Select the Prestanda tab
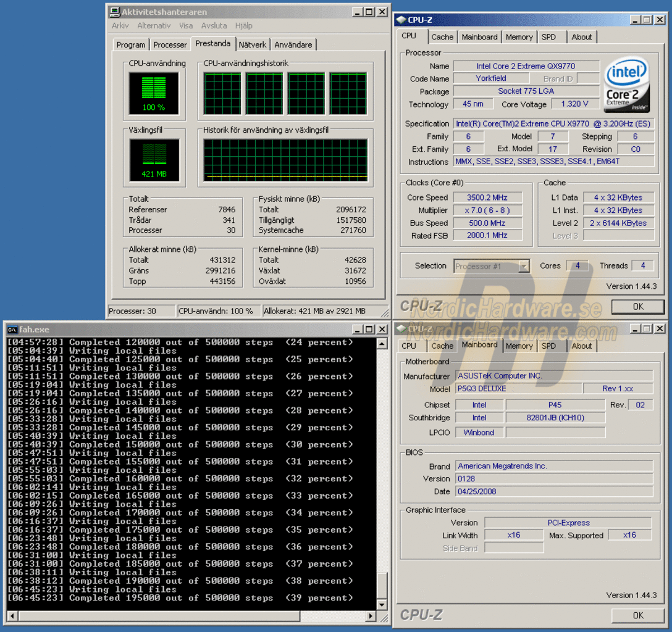The width and height of the screenshot is (672, 632). coord(212,43)
